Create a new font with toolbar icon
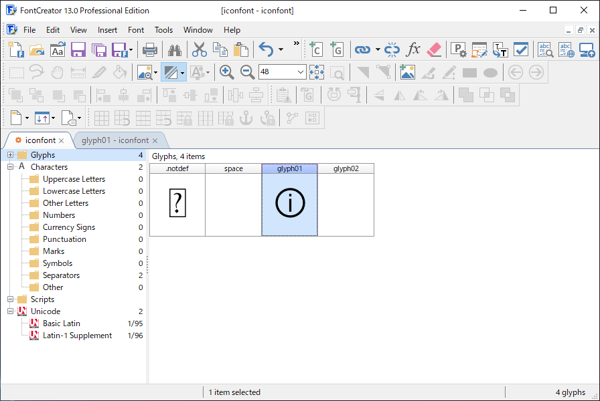Screen dimensions: 600x401 coord(16,50)
